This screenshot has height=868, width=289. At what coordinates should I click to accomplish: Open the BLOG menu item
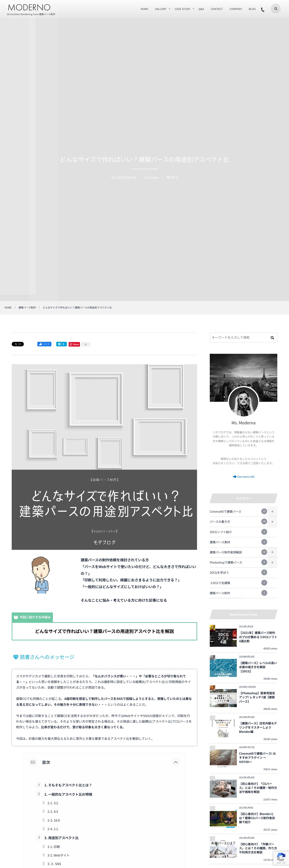pos(252,9)
